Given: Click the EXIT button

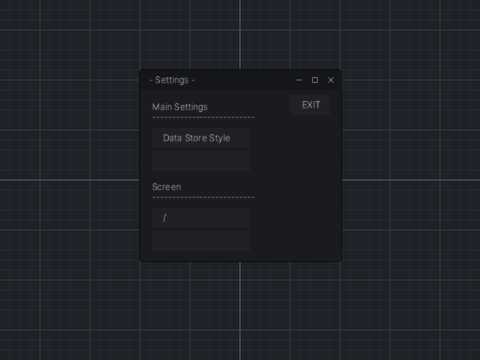Looking at the screenshot, I should pyautogui.click(x=310, y=105).
